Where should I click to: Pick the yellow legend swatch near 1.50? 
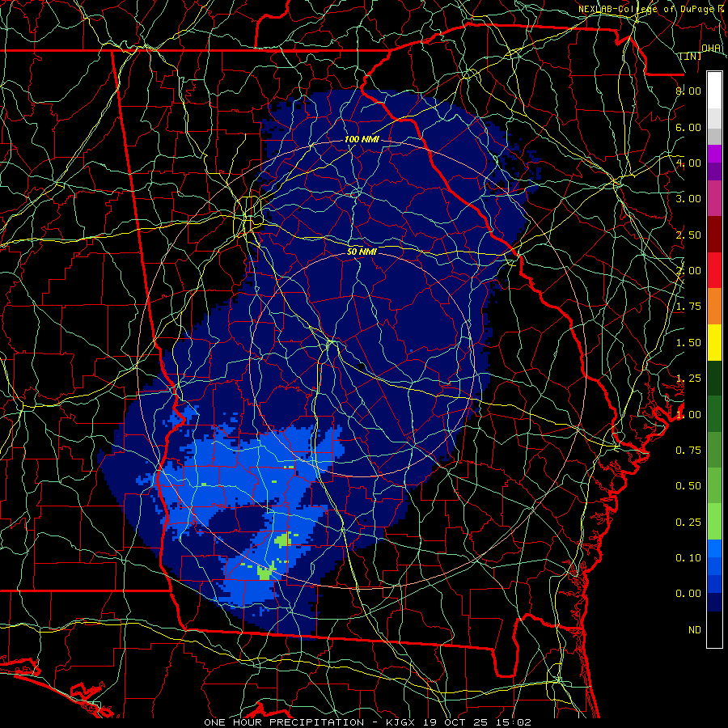coord(714,342)
